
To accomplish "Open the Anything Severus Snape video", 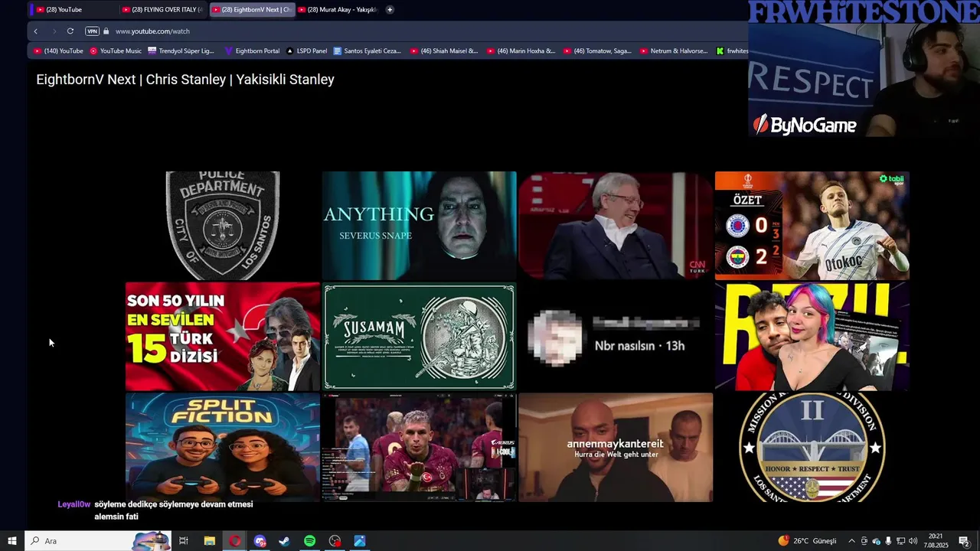I will coord(419,226).
